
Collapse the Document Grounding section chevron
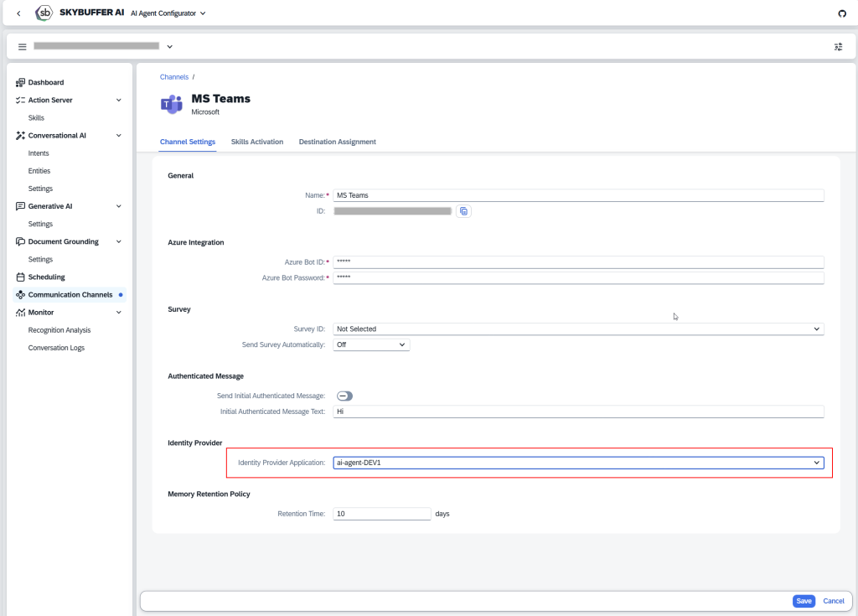point(119,241)
